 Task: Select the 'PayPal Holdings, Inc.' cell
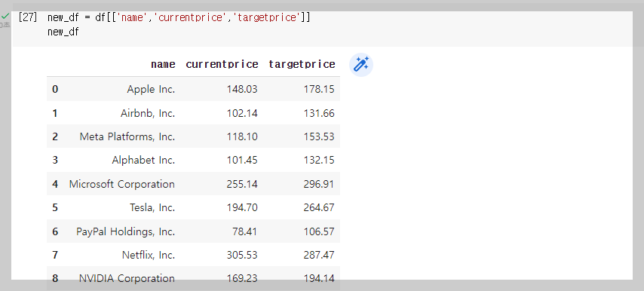pyautogui.click(x=126, y=231)
